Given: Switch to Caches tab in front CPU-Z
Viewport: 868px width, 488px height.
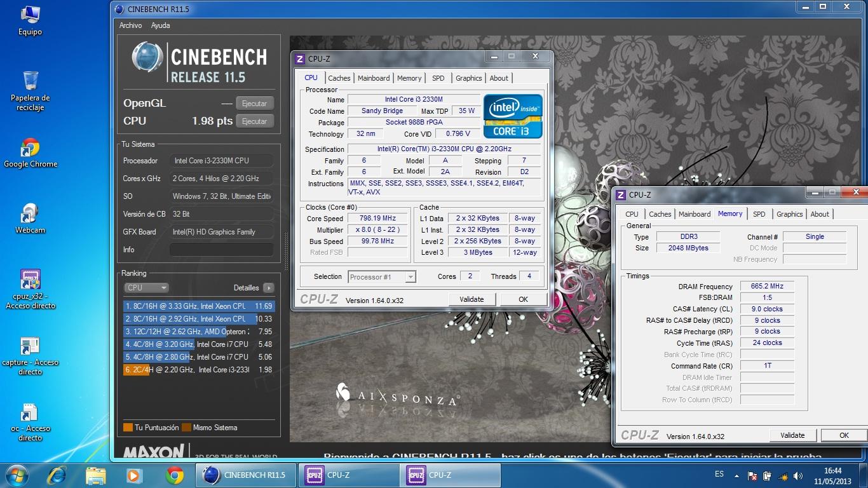Looking at the screenshot, I should (x=339, y=78).
